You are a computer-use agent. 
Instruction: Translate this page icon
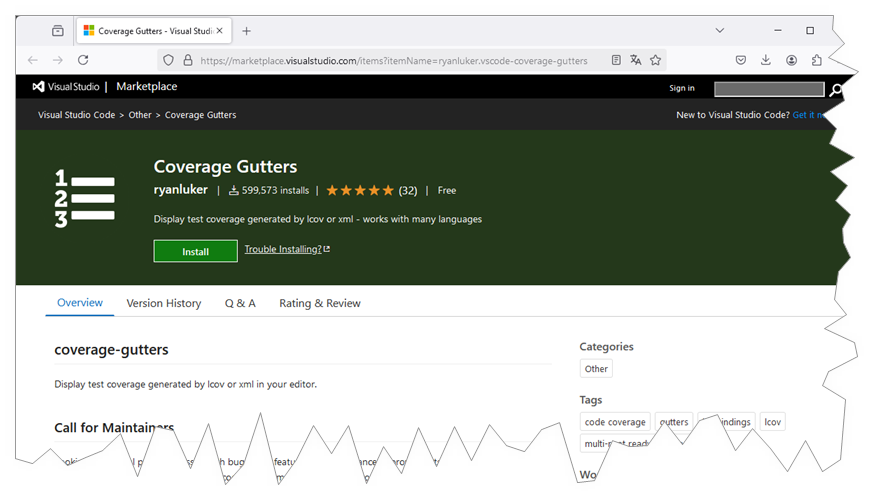(635, 60)
